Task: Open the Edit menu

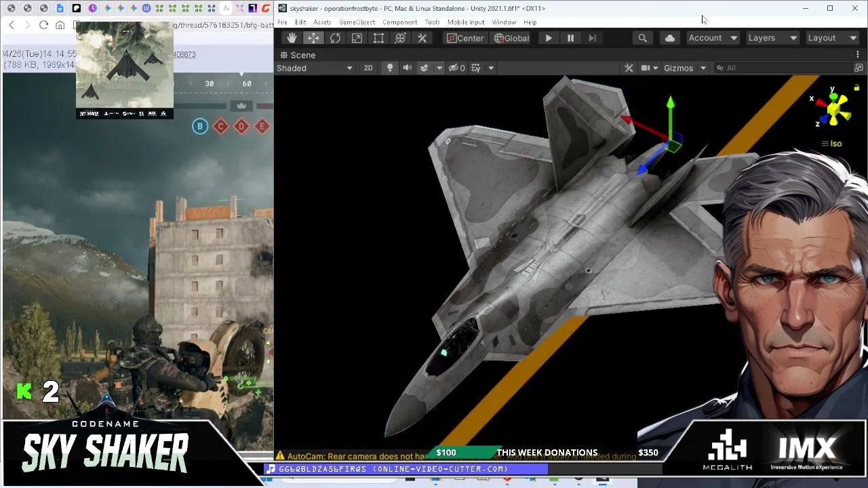Action: [x=300, y=22]
